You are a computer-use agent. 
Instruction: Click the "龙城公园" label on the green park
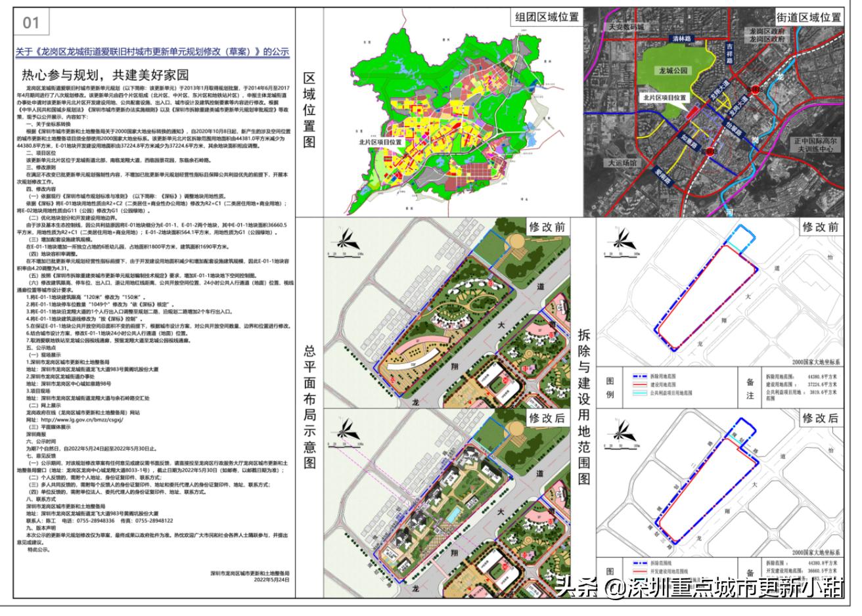coord(673,70)
